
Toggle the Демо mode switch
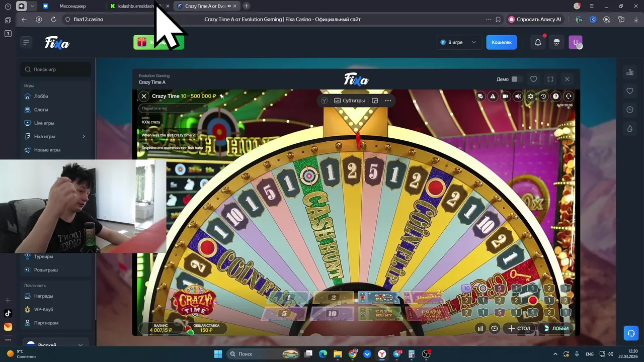tap(517, 79)
